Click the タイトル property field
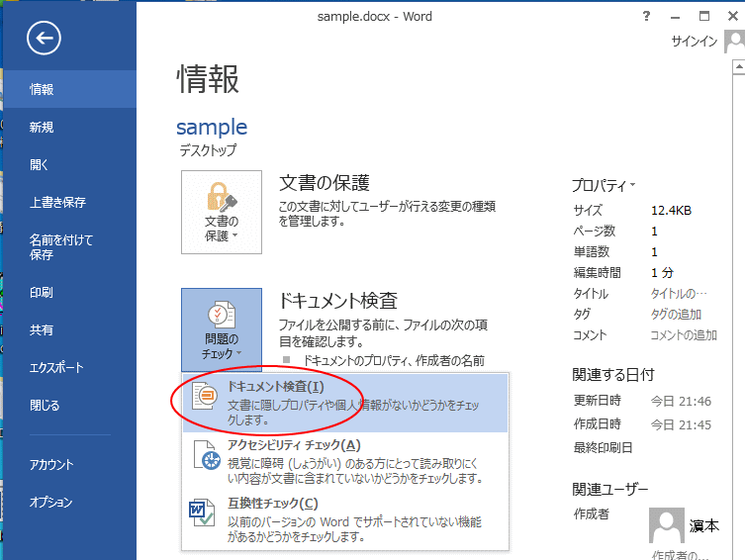The width and height of the screenshot is (745, 560). coord(679,294)
